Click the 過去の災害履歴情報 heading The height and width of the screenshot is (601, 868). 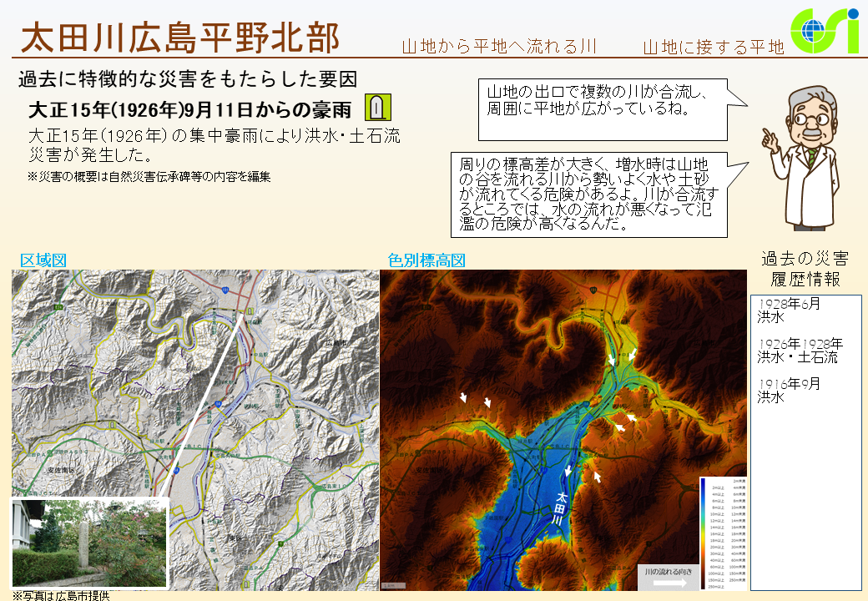[x=805, y=269]
